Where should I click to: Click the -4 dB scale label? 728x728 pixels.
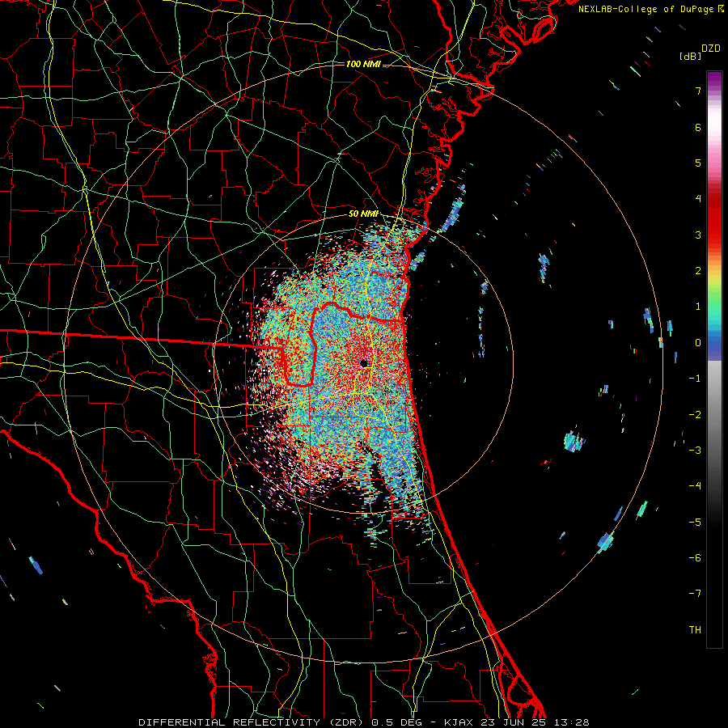coord(695,486)
